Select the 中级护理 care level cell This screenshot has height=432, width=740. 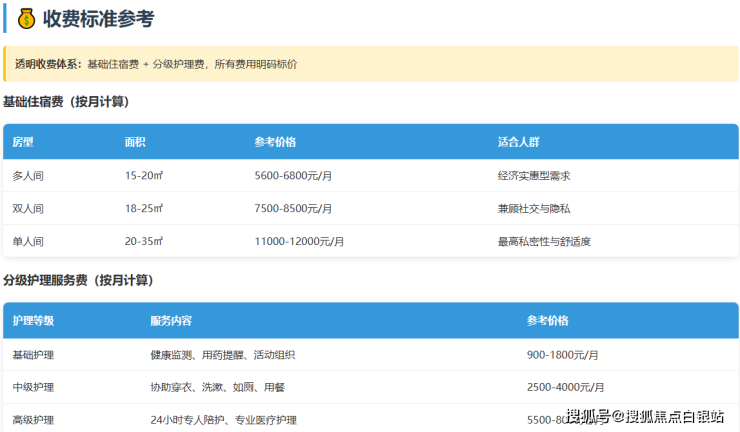(33, 387)
